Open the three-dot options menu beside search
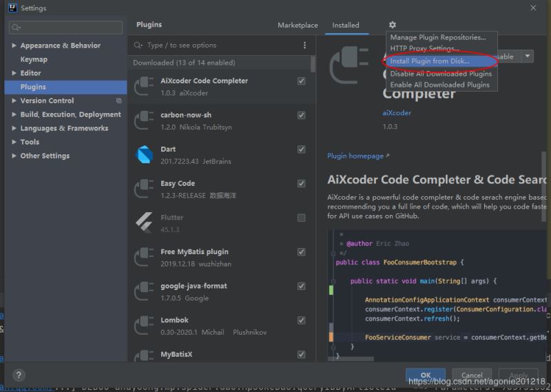This screenshot has height=392, width=551. (x=305, y=45)
